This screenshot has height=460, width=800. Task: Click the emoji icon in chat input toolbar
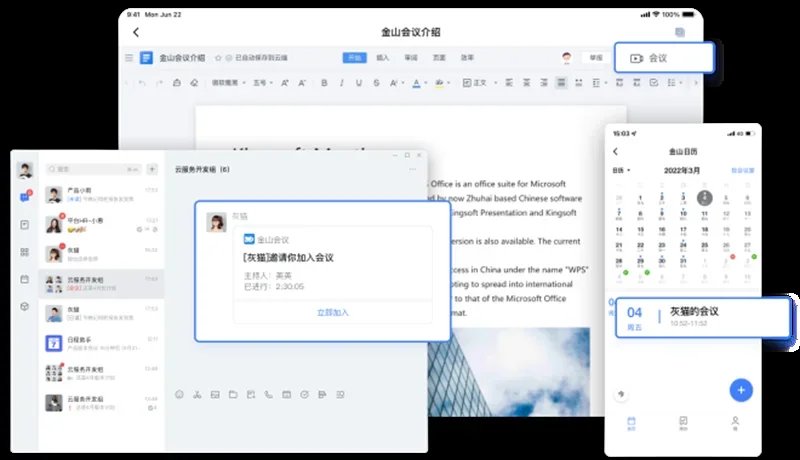179,394
